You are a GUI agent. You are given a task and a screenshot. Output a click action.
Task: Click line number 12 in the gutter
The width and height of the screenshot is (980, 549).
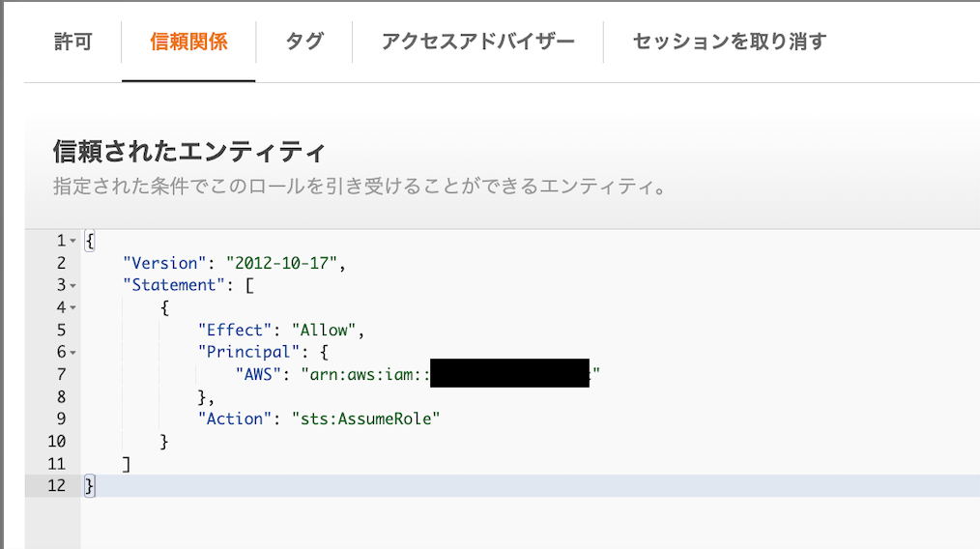click(x=56, y=486)
